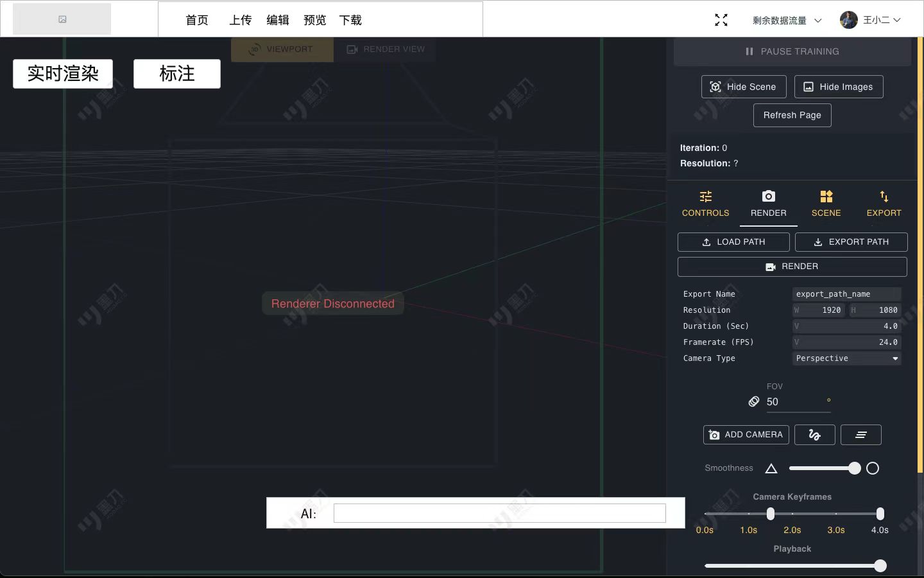Open the 王小二 account menu chevron
This screenshot has height=578, width=924.
pyautogui.click(x=897, y=20)
